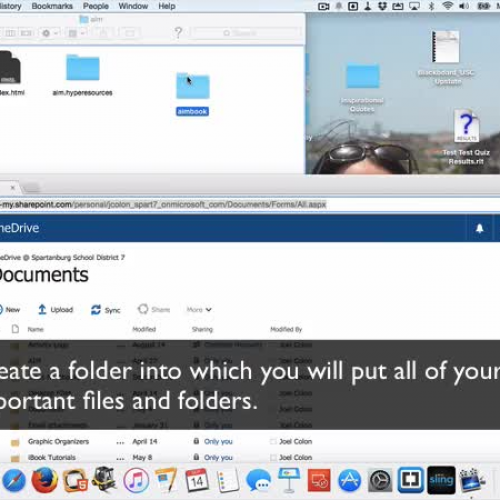
Task: Click the volume icon in menu bar
Action: (x=464, y=6)
